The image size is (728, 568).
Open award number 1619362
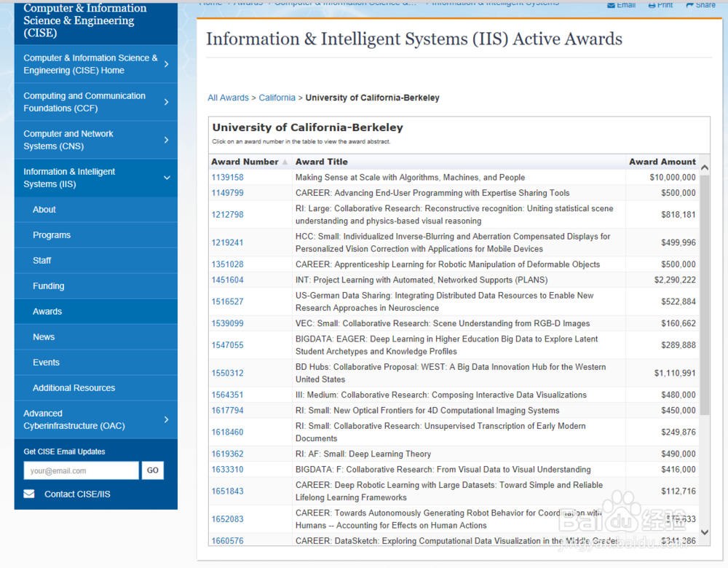[x=227, y=454]
